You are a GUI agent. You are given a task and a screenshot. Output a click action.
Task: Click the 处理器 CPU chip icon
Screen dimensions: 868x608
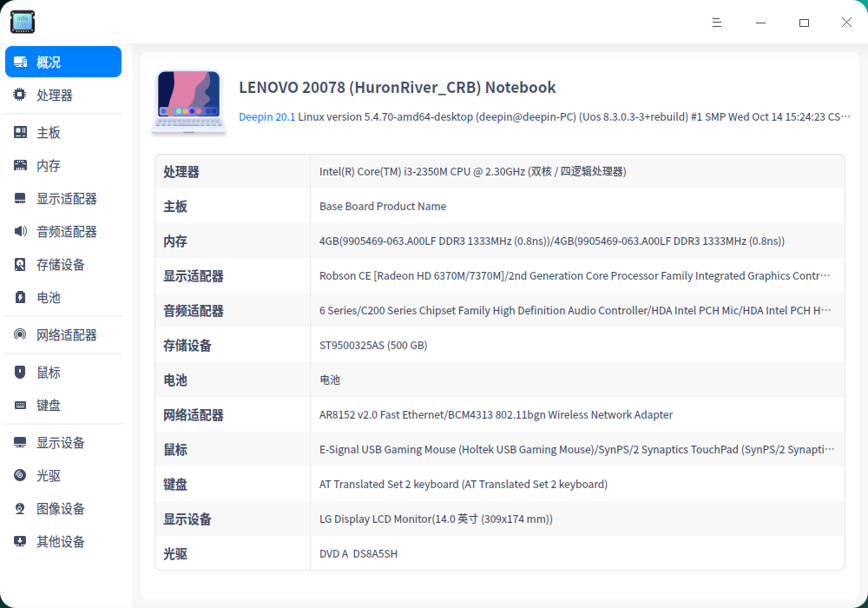[x=20, y=95]
